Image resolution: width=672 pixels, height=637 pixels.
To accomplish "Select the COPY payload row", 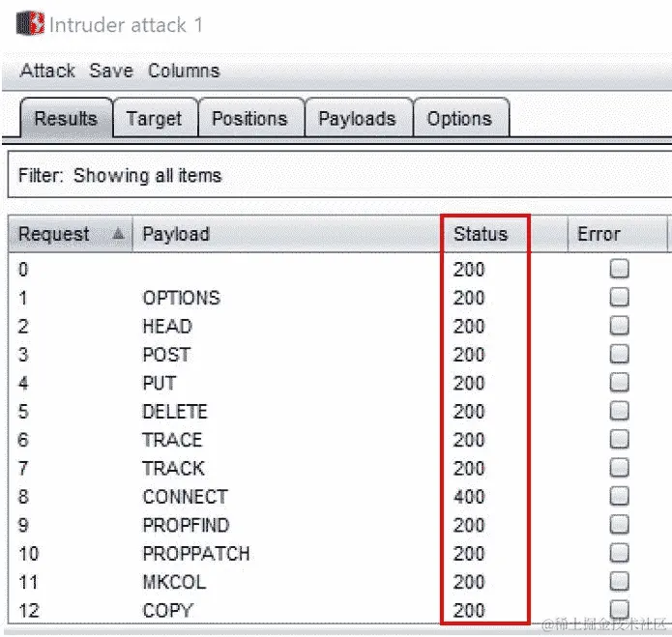I will [338, 611].
